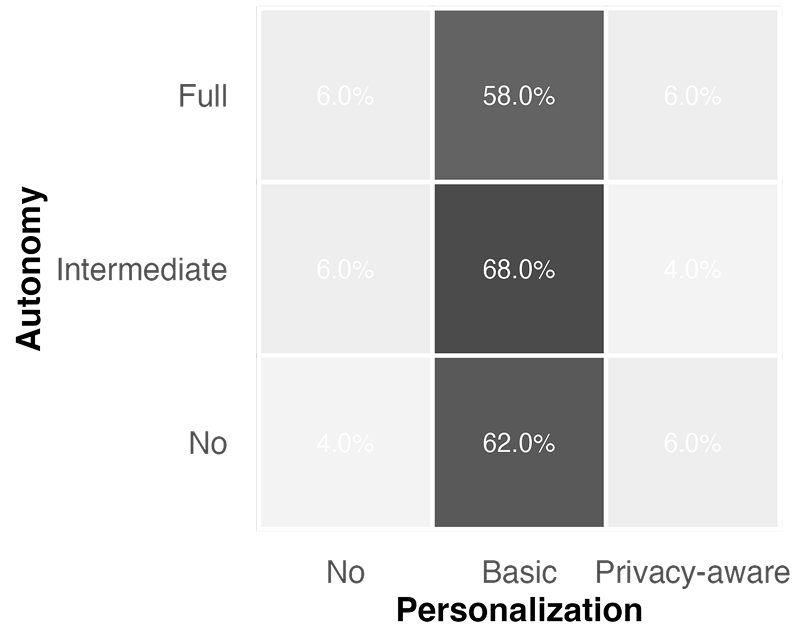Click divider between Full and Intermediate 6.0% No-column cells
The width and height of the screenshot is (811, 628).
click(x=345, y=183)
